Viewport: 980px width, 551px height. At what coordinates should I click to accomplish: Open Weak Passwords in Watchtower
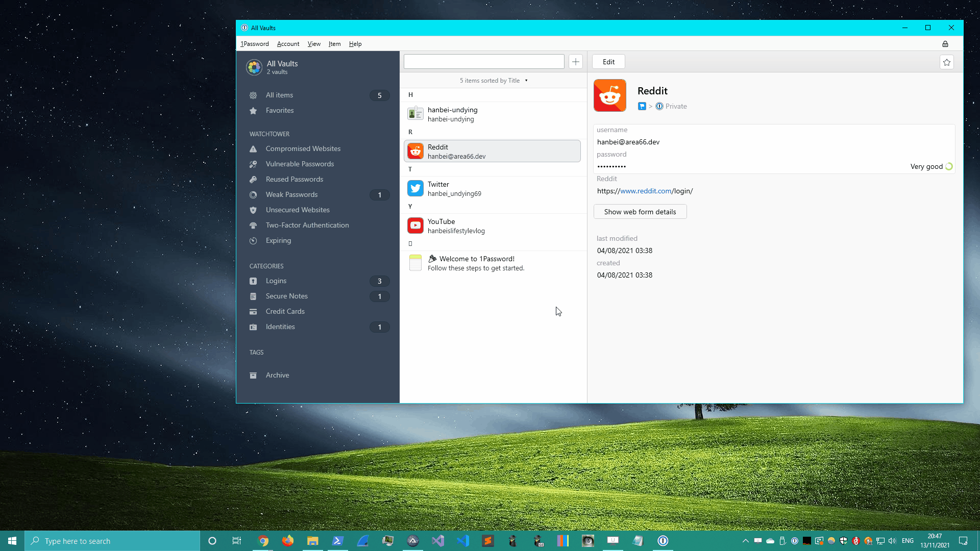[318, 195]
